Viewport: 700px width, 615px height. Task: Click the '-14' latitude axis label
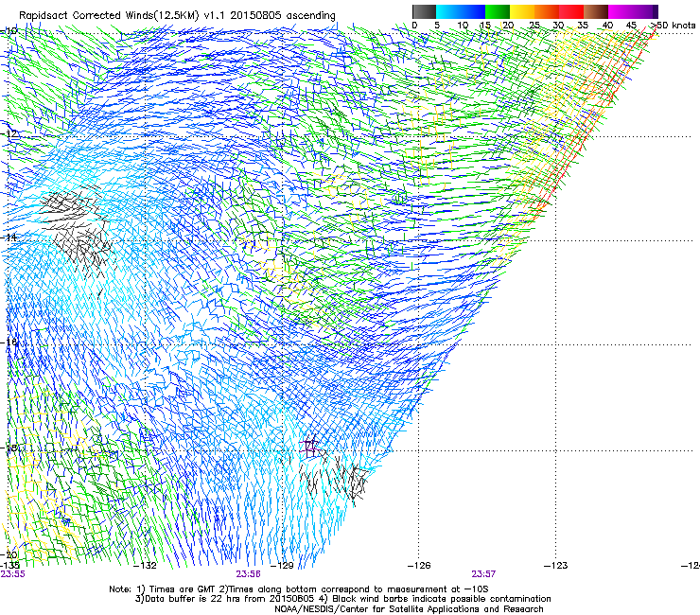(9, 237)
